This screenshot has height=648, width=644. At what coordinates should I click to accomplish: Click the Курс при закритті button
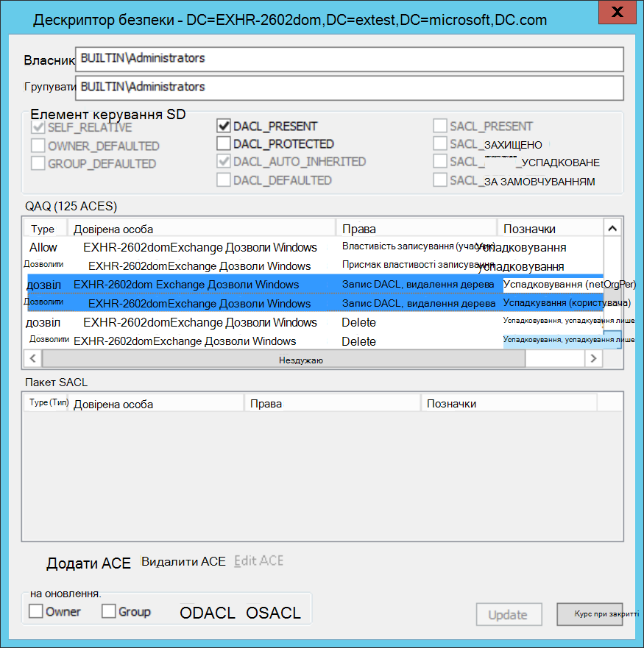point(590,614)
